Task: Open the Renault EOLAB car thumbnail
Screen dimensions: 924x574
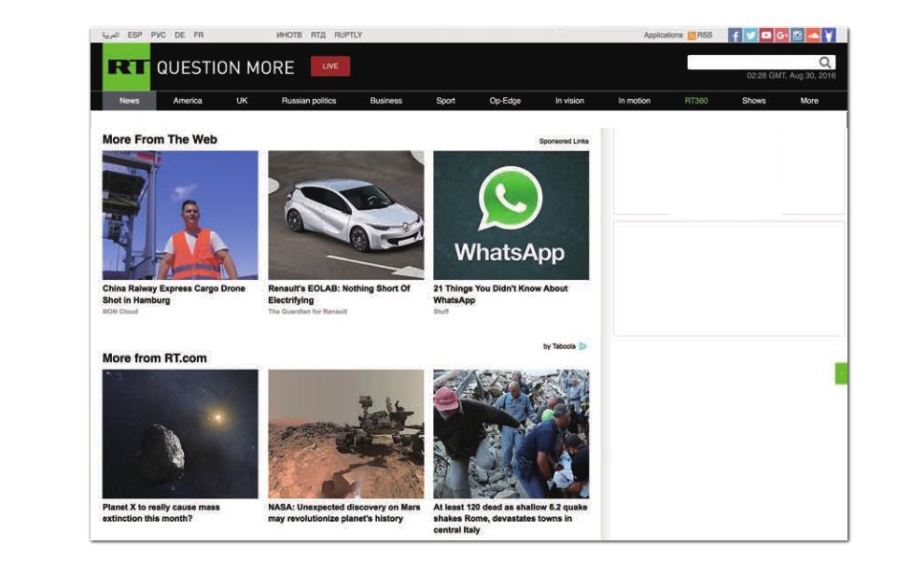Action: (346, 215)
